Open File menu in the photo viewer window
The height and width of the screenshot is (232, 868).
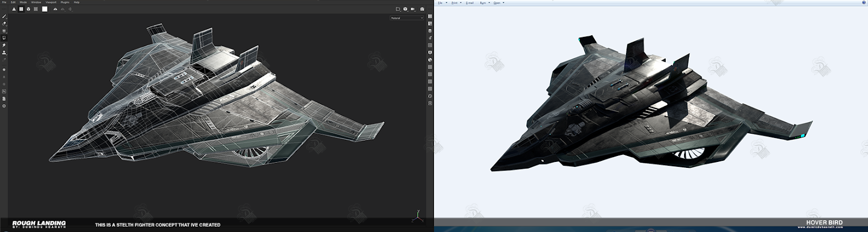click(440, 3)
